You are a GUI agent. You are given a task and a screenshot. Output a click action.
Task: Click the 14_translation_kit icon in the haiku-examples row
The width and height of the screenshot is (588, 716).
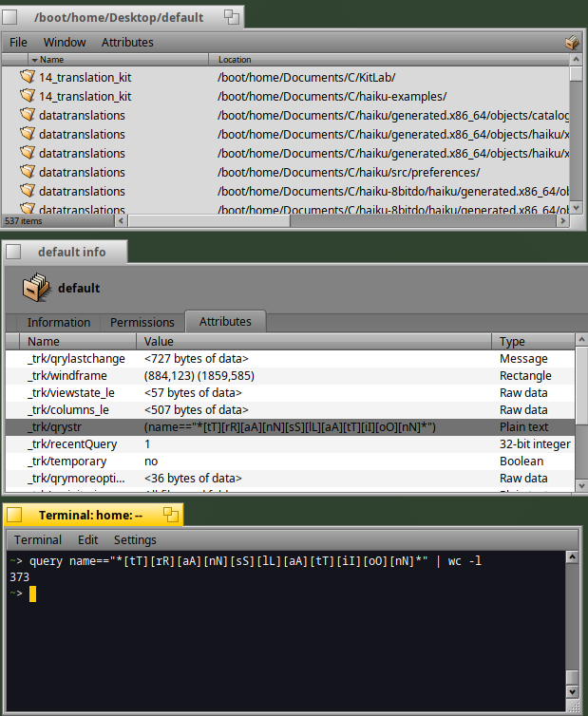(x=28, y=96)
